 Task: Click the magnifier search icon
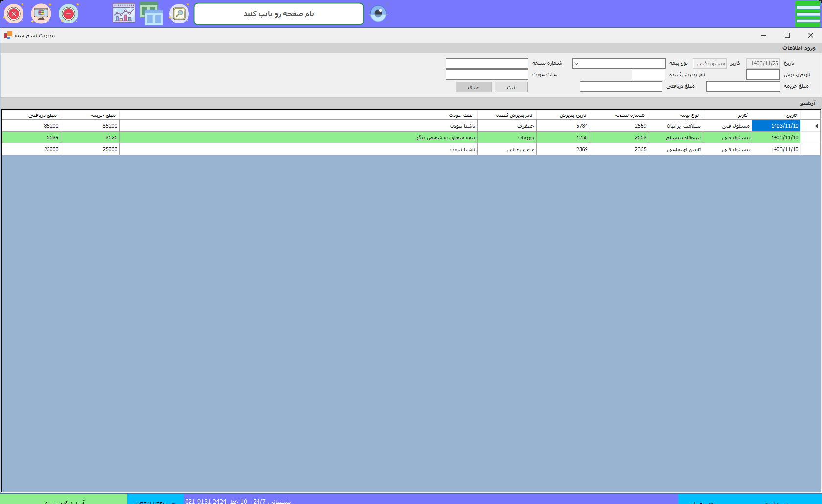click(x=179, y=14)
